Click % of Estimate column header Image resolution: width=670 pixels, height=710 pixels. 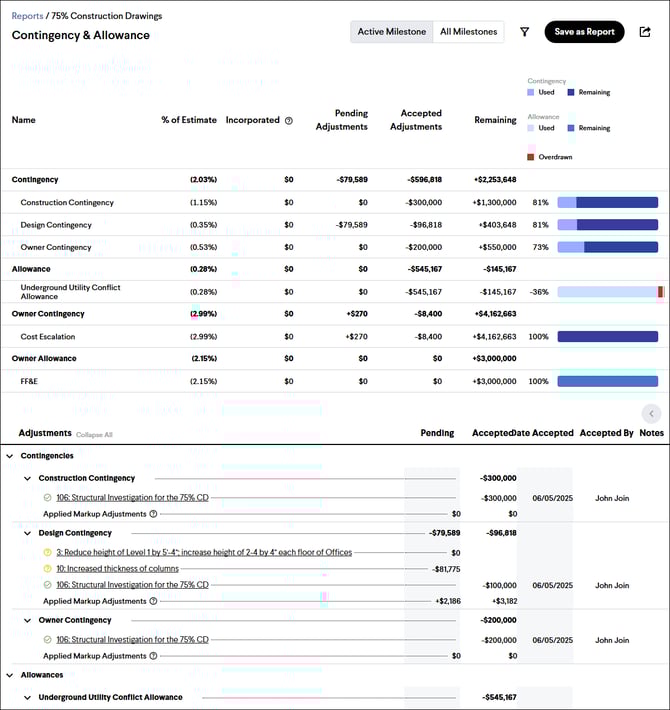point(189,120)
